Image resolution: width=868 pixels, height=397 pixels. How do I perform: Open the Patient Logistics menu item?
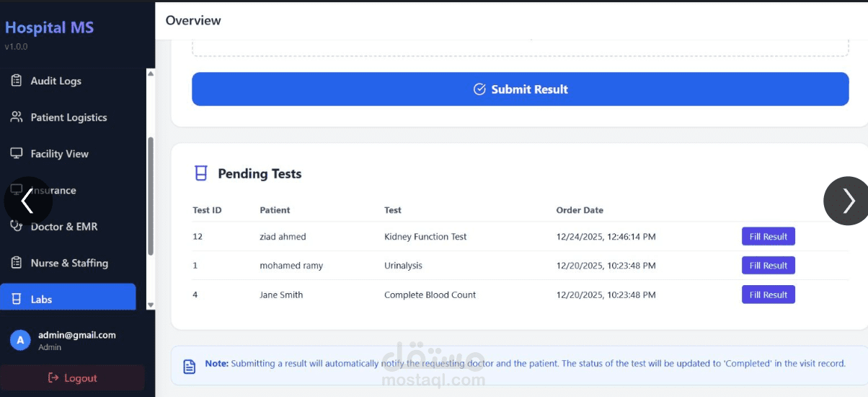click(x=68, y=117)
